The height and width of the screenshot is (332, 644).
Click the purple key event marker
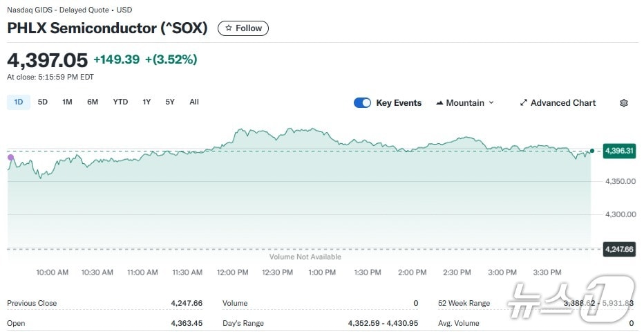10,158
